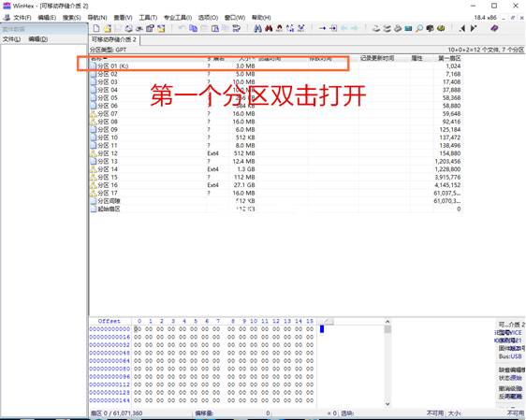The width and height of the screenshot is (526, 420).
Task: Click the Copy block toolbar icon
Action: tap(193, 28)
